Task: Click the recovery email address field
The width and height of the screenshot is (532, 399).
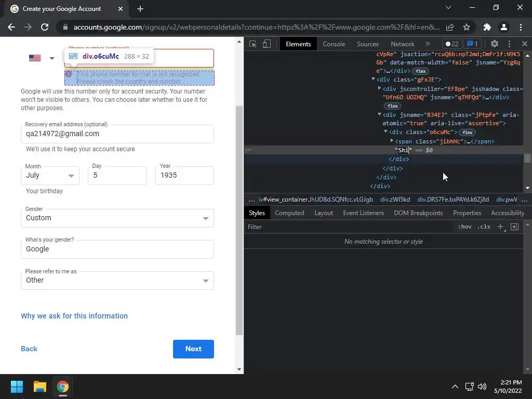Action: (117, 134)
